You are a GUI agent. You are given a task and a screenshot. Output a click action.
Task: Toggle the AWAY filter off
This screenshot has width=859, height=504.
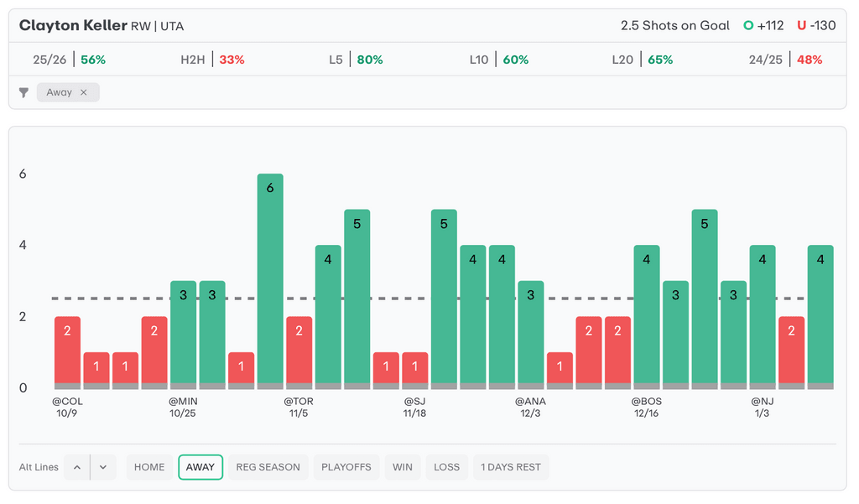tap(200, 467)
